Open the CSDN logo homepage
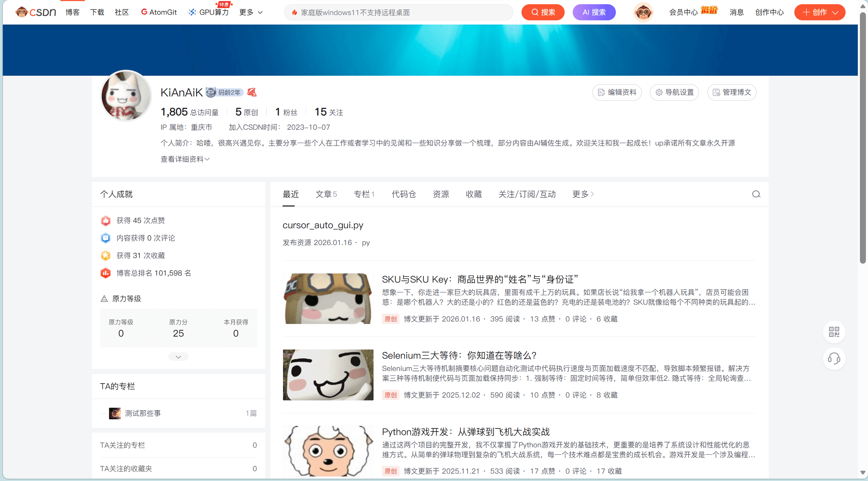The image size is (868, 481). (36, 12)
